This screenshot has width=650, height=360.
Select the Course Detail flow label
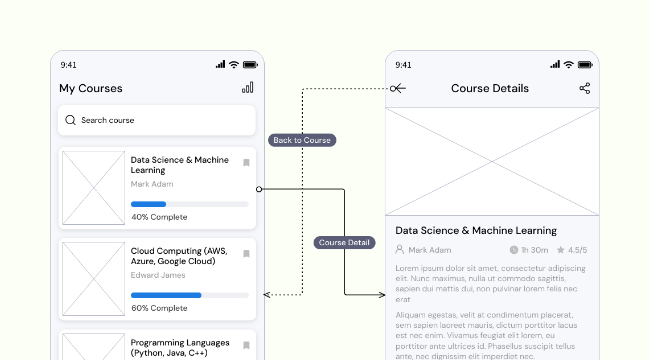point(344,243)
